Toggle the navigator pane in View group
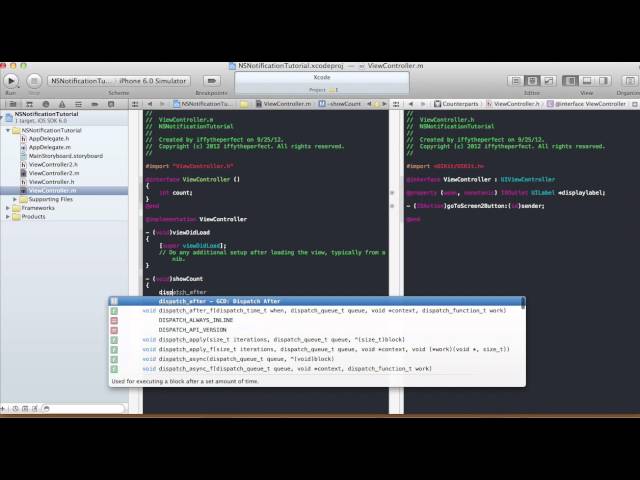640x480 pixels. (570, 81)
